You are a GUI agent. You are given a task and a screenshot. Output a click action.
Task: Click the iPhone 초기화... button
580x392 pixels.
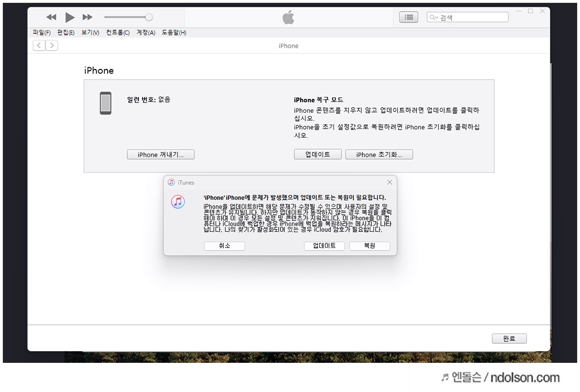tap(379, 155)
